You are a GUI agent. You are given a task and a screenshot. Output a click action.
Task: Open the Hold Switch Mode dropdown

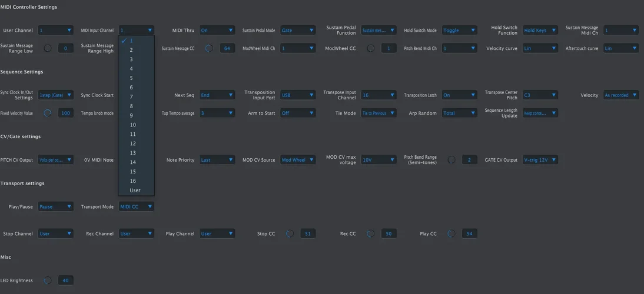pyautogui.click(x=460, y=31)
